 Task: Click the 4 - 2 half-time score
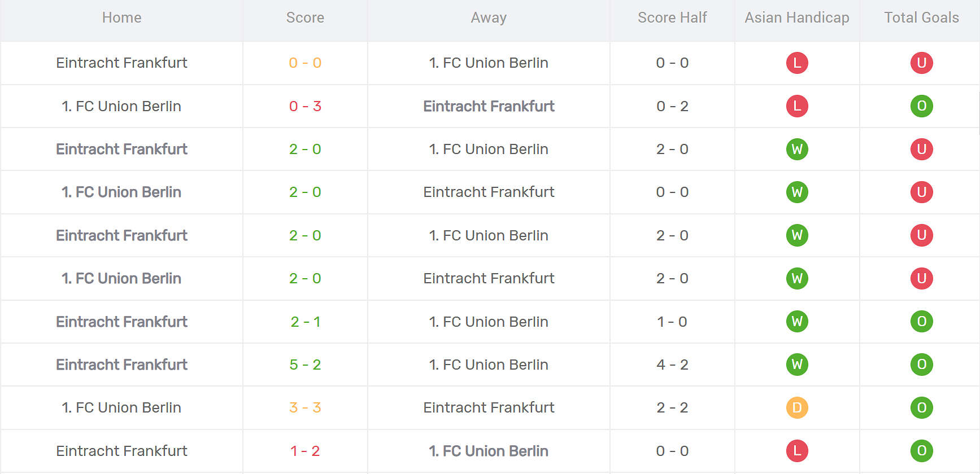point(672,365)
